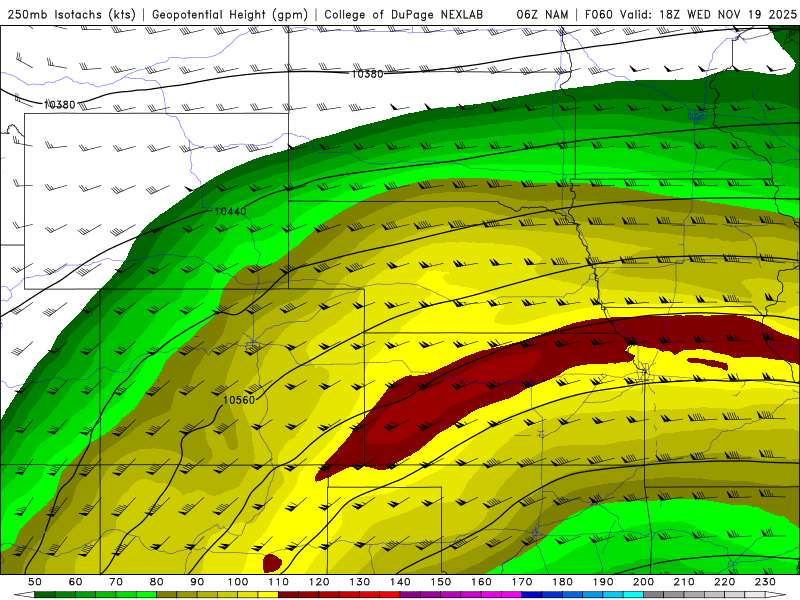
Task: Click the '06Z NAM' model run label
Action: (x=542, y=14)
